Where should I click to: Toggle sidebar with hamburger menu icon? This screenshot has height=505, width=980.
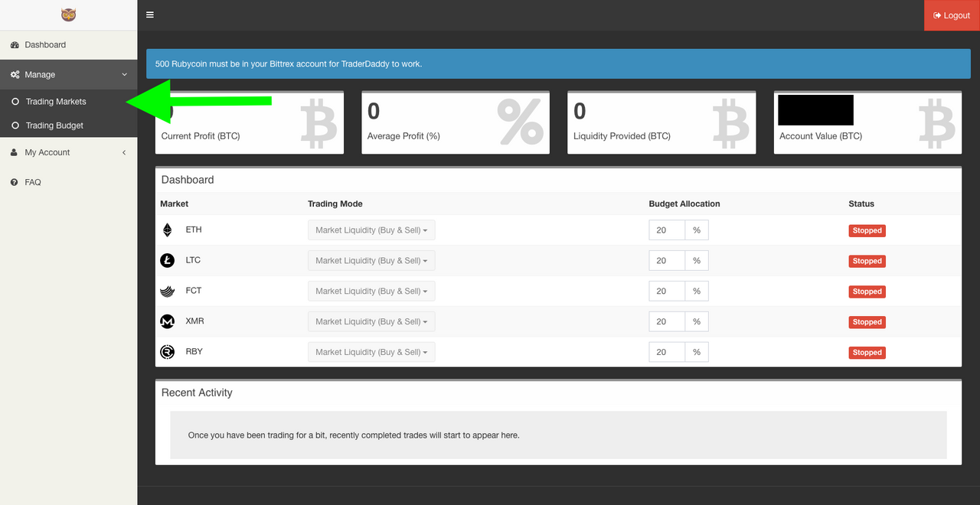150,15
